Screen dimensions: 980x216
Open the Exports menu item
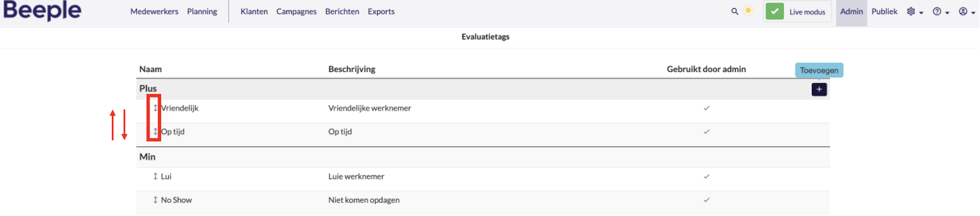coord(381,12)
